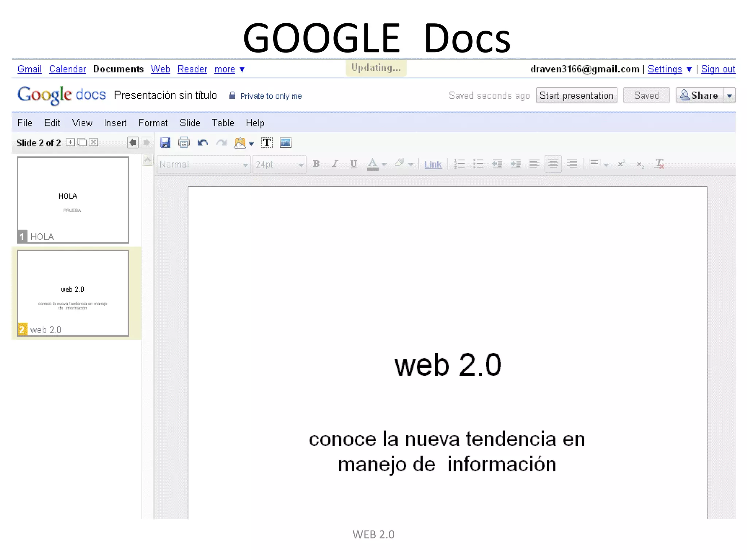747x560 pixels.
Task: Click the Save floppy disk icon
Action: (x=165, y=143)
